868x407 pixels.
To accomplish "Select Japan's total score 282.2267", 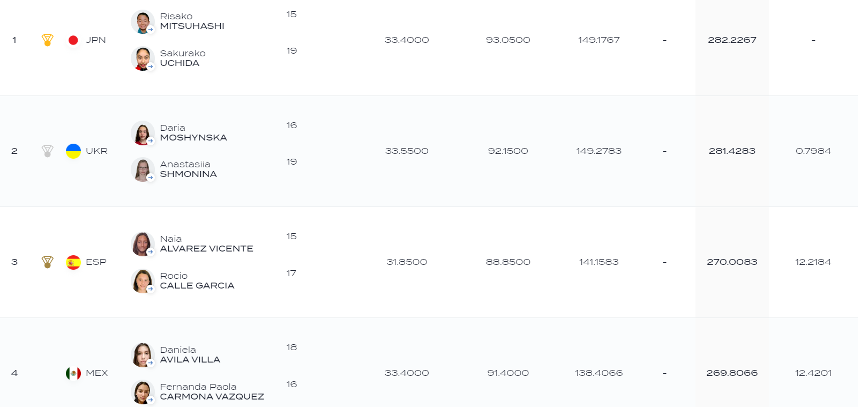I will pyautogui.click(x=732, y=40).
